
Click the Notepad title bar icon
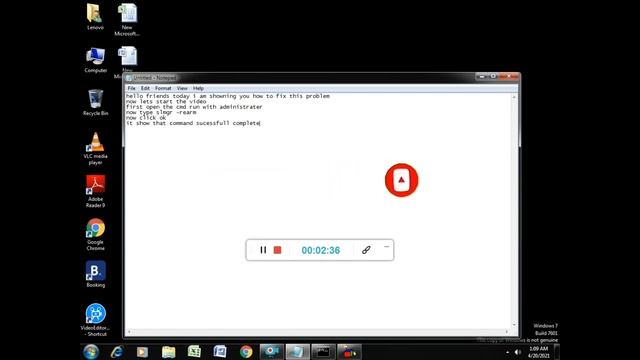(129, 78)
